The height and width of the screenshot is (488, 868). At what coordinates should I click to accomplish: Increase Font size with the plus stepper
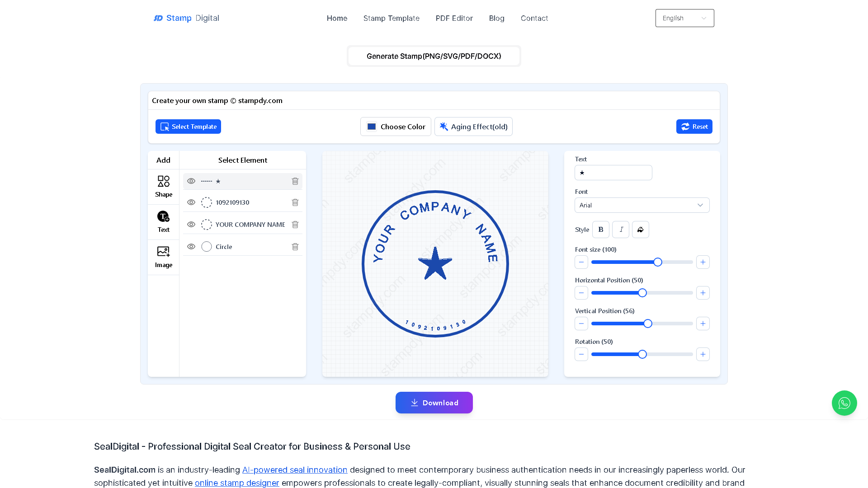(703, 262)
